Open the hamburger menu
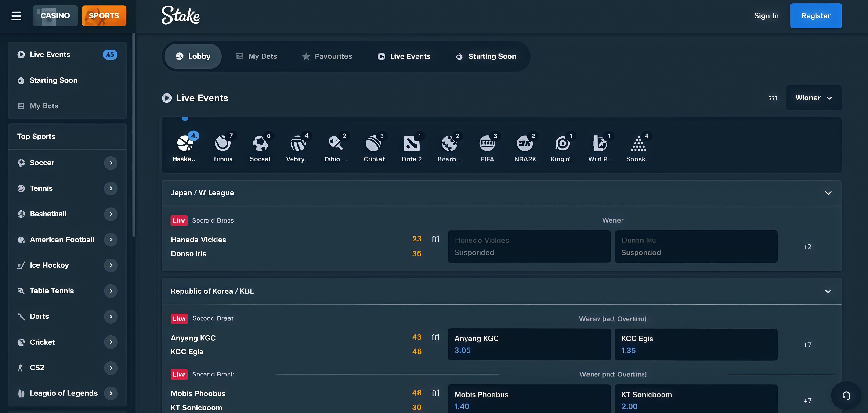The image size is (868, 413). pos(16,16)
